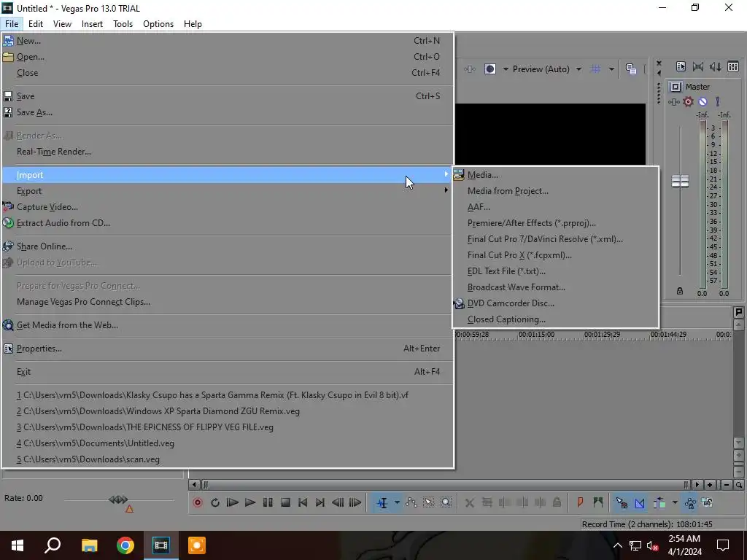Click the Stop button
This screenshot has height=560, width=747.
click(x=285, y=502)
